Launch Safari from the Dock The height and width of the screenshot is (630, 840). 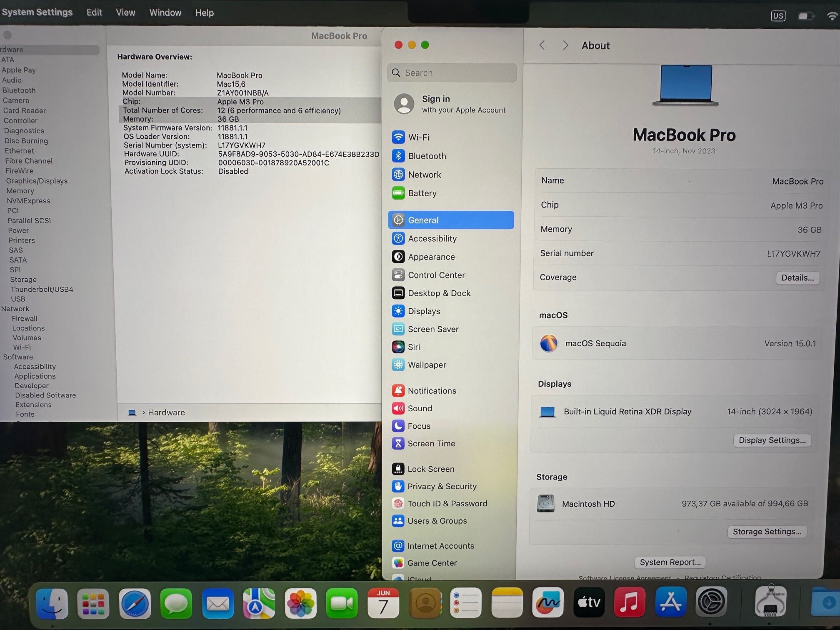point(135,603)
